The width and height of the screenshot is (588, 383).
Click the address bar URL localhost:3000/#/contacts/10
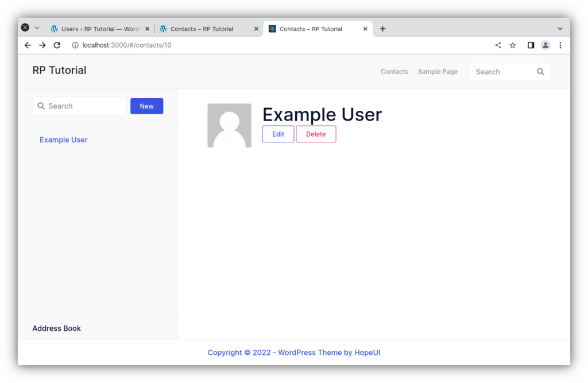point(127,45)
